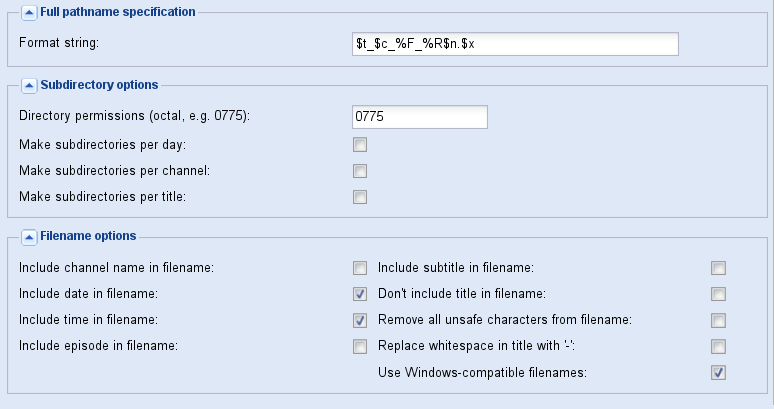
Task: Uncheck Use Windows-compatible filenames
Action: (718, 373)
